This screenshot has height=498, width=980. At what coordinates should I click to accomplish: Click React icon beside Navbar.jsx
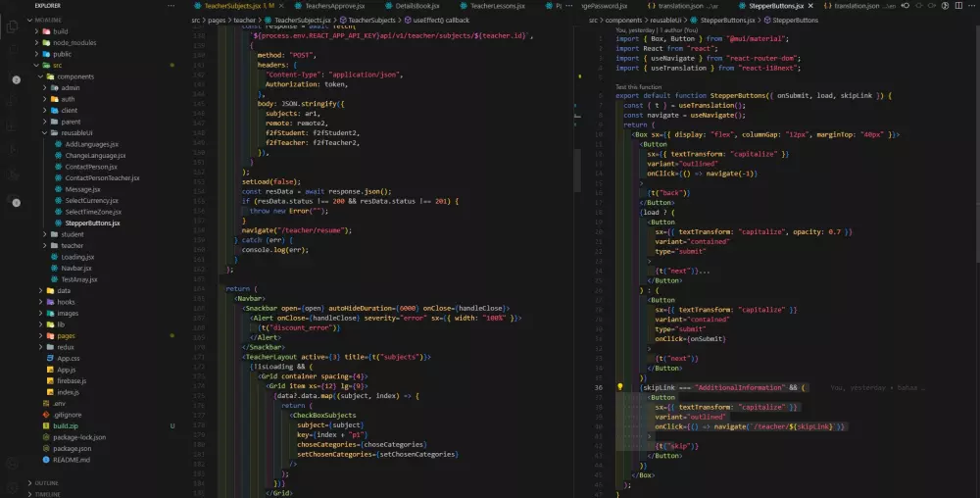pos(54,268)
